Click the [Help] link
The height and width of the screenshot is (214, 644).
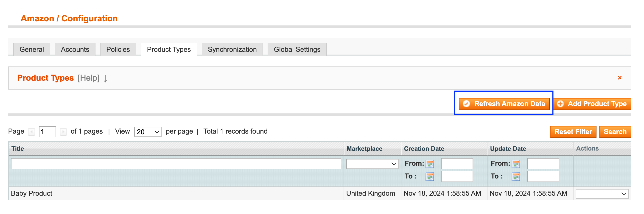(x=89, y=78)
